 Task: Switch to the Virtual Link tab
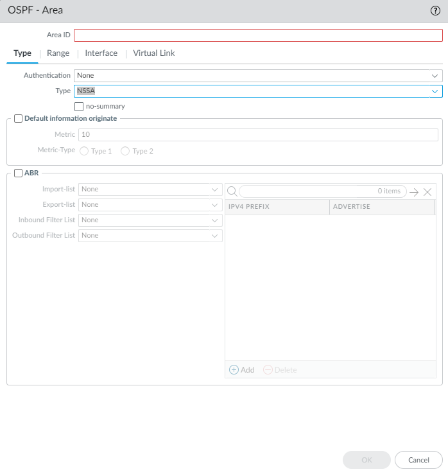[154, 53]
